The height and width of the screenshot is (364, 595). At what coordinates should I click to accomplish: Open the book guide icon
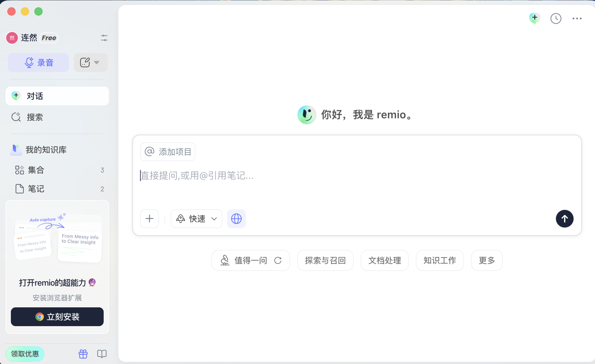click(102, 354)
